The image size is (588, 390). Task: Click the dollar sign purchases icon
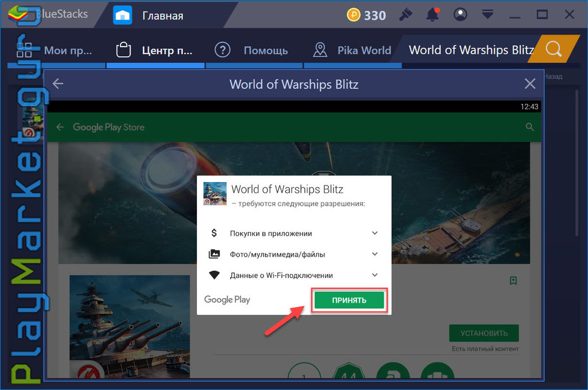click(214, 233)
